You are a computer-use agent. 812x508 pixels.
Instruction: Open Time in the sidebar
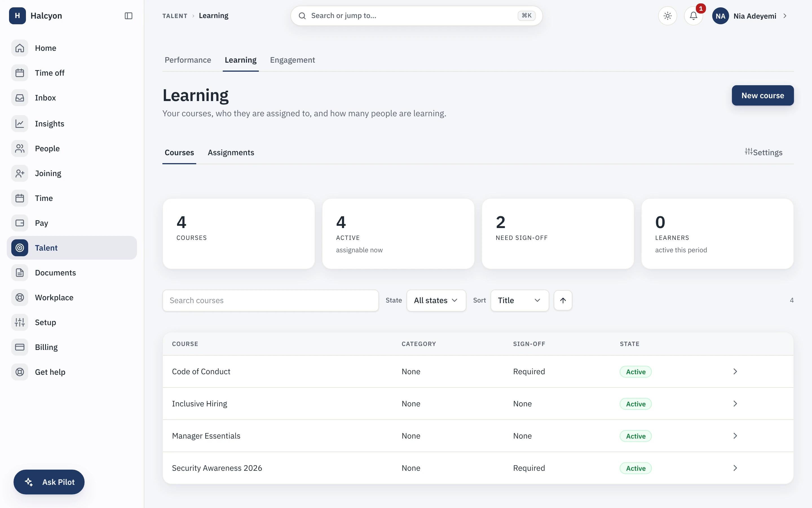coord(72,198)
